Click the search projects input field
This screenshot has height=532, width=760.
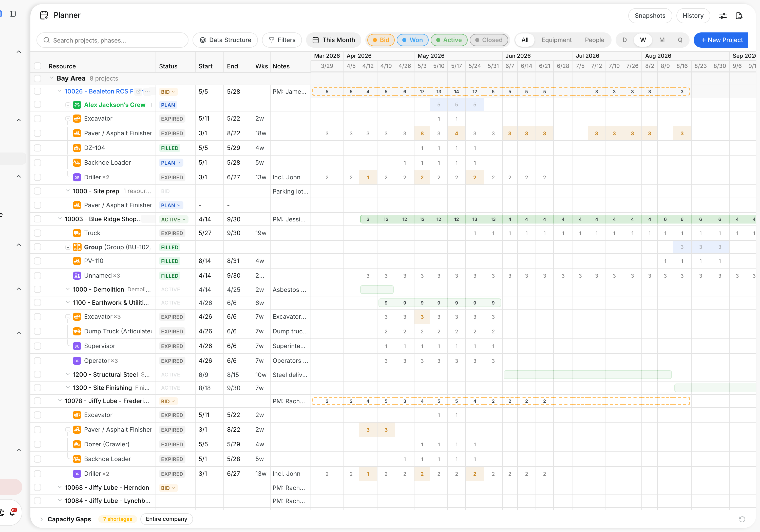click(x=112, y=40)
